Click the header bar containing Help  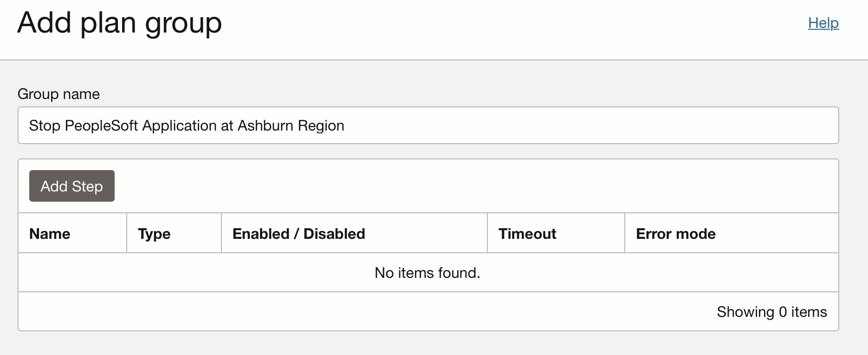tap(434, 29)
